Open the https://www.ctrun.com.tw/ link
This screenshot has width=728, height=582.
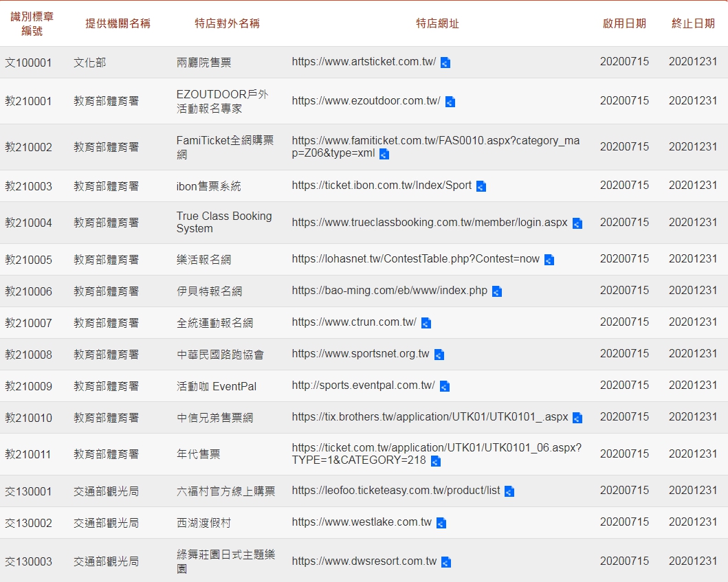[x=354, y=322]
